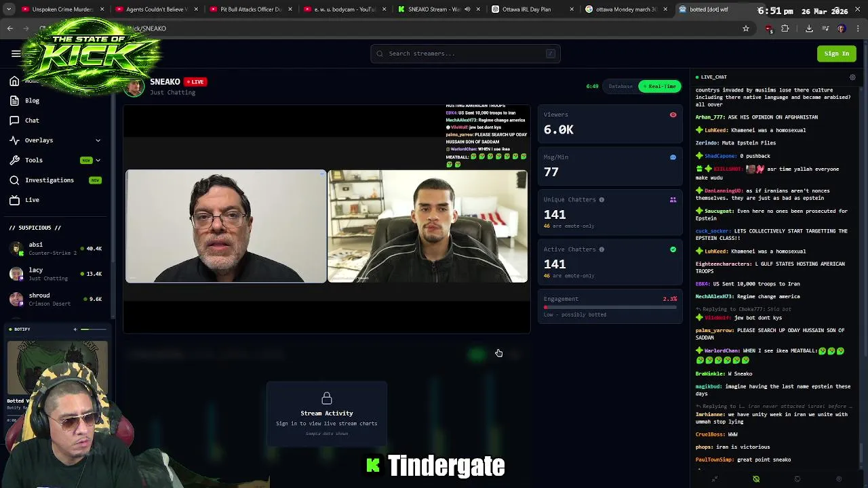Click the Tools wrench icon
Viewport: 868px width, 488px height.
click(14, 160)
